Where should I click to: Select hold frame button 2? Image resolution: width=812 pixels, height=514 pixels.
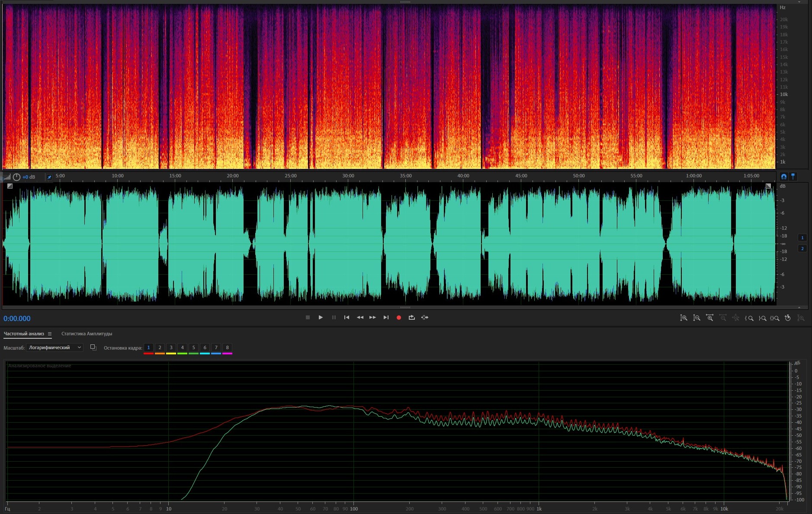[x=160, y=347]
